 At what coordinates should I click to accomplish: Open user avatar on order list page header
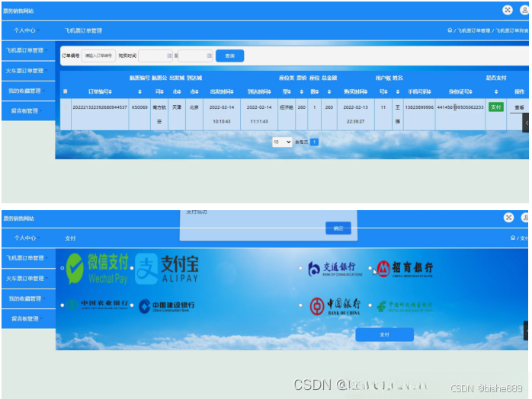click(524, 10)
